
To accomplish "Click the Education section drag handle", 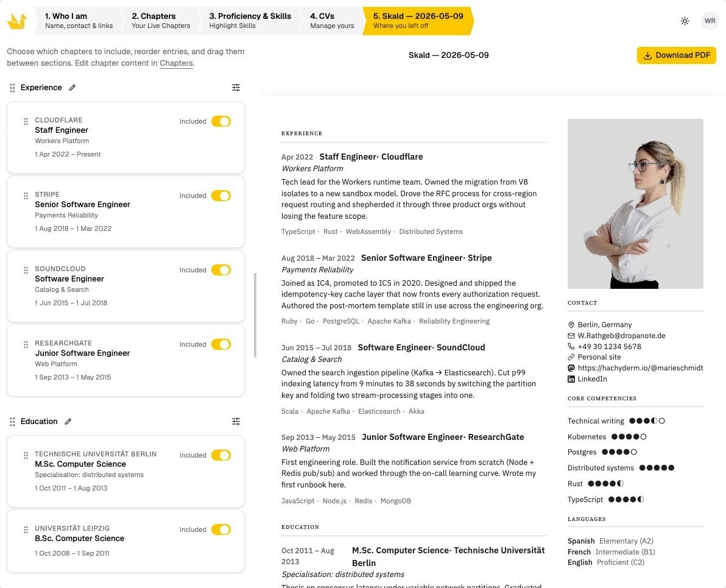I will click(13, 421).
